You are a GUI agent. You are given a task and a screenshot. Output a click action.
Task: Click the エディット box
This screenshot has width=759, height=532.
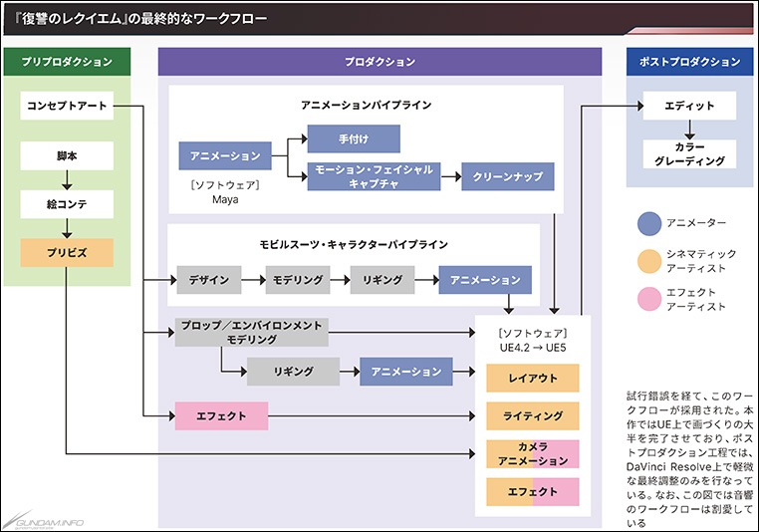tap(689, 106)
